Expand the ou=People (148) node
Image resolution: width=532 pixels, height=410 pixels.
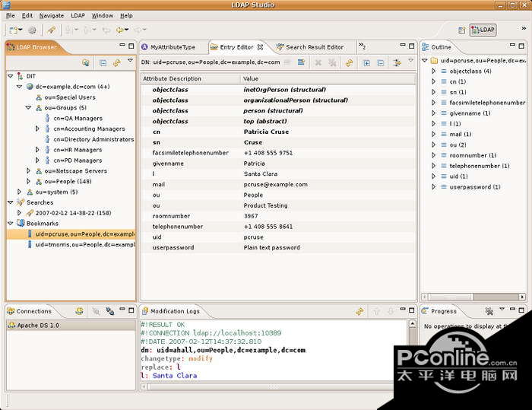pos(29,182)
